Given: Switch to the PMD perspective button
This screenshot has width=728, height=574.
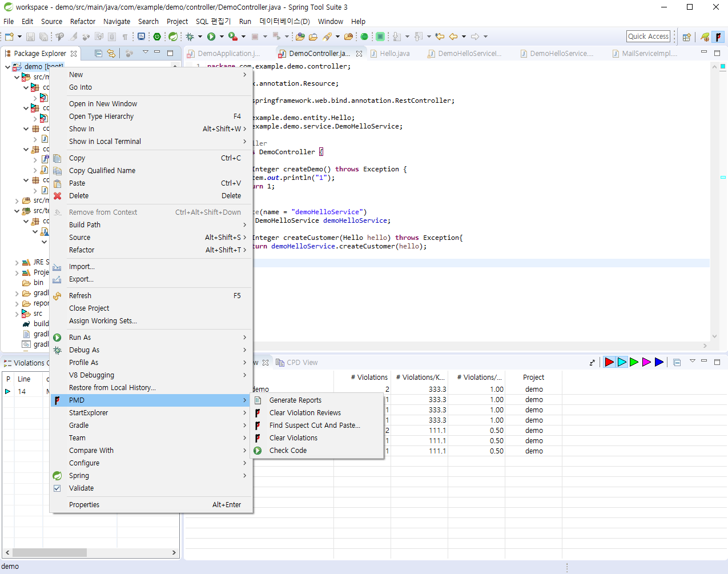Looking at the screenshot, I should pyautogui.click(x=718, y=37).
